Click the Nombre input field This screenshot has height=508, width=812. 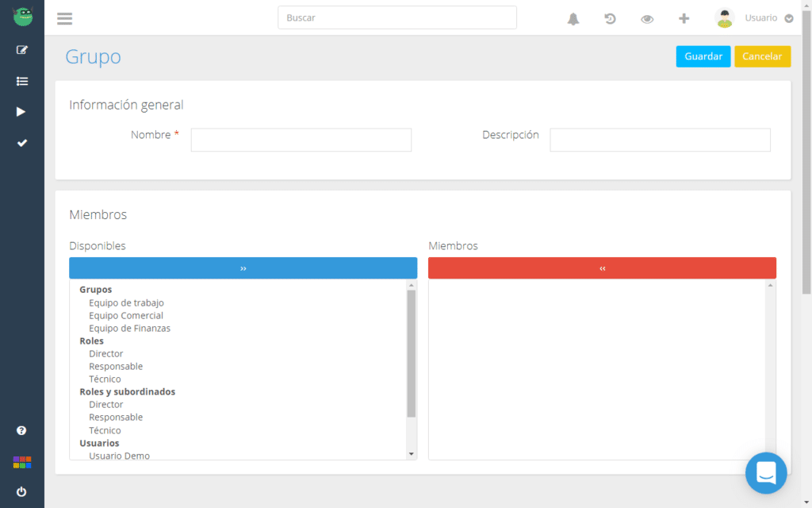(x=301, y=140)
